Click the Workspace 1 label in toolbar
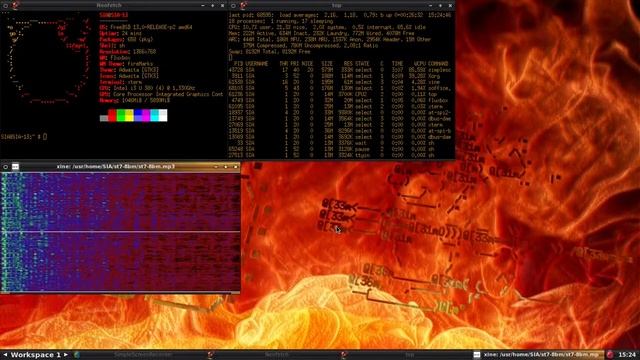This screenshot has height=360, width=640. click(x=36, y=355)
